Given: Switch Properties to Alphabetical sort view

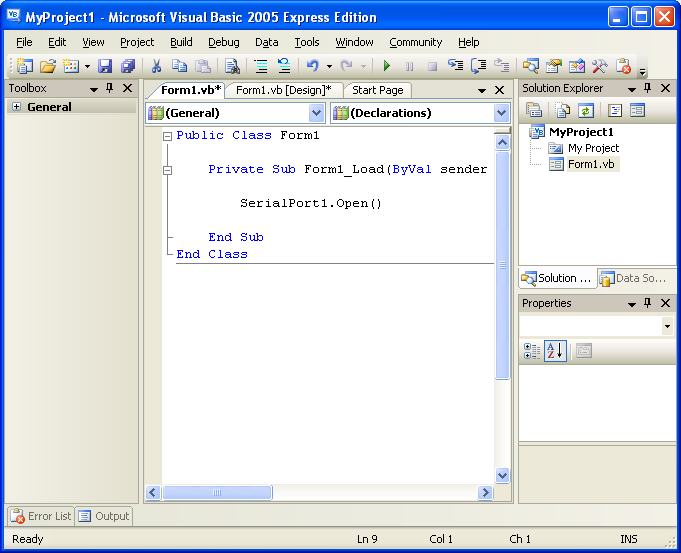Looking at the screenshot, I should click(x=555, y=351).
